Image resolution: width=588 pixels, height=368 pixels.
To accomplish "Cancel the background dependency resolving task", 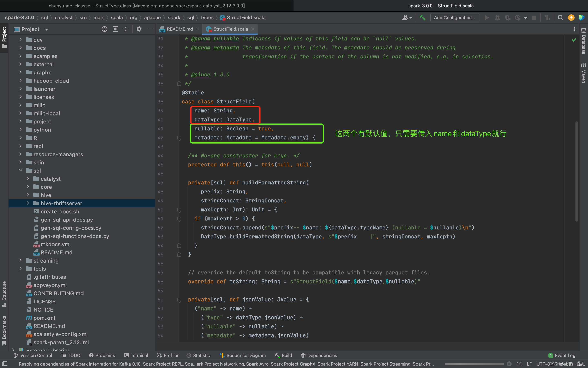I will pos(509,364).
